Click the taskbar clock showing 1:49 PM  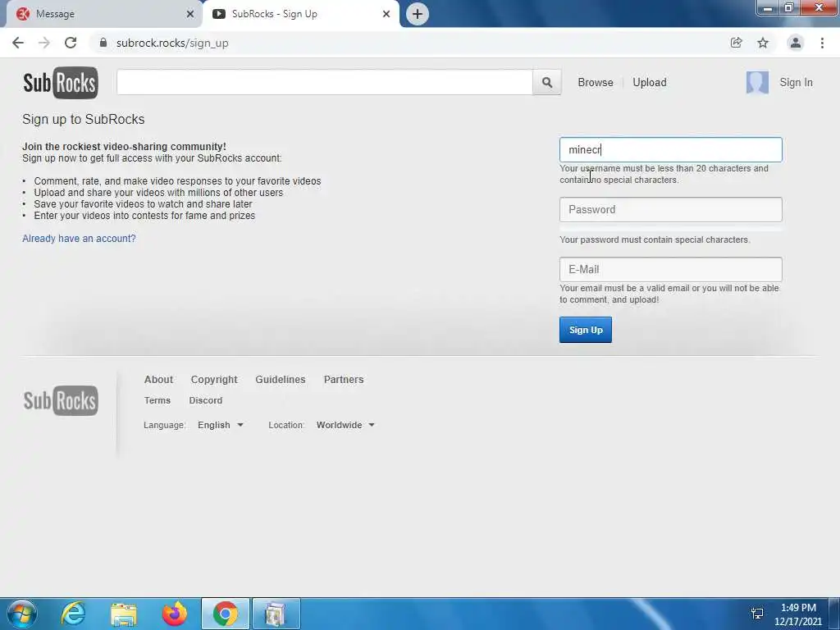click(798, 614)
